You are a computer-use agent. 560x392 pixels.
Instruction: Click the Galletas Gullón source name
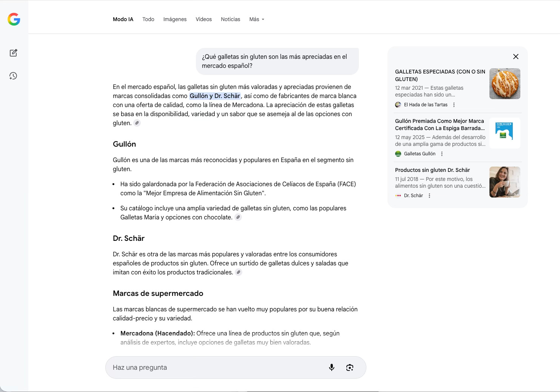pos(420,154)
